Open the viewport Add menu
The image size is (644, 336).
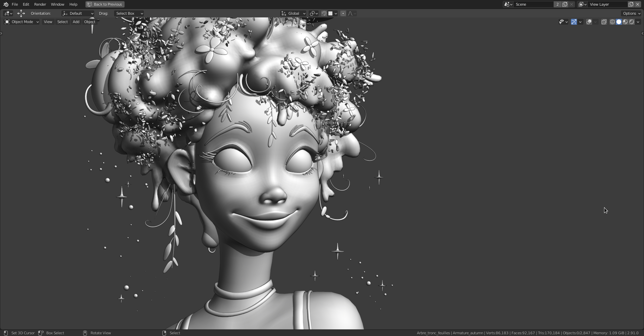[76, 22]
